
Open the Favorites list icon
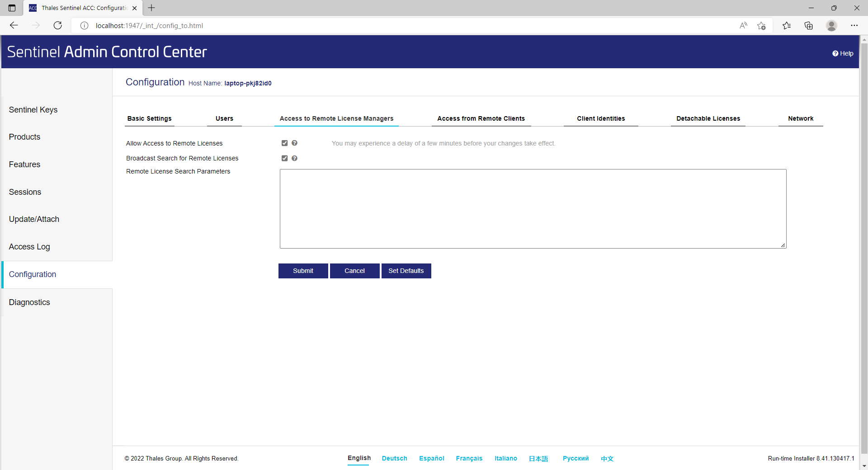pos(787,25)
